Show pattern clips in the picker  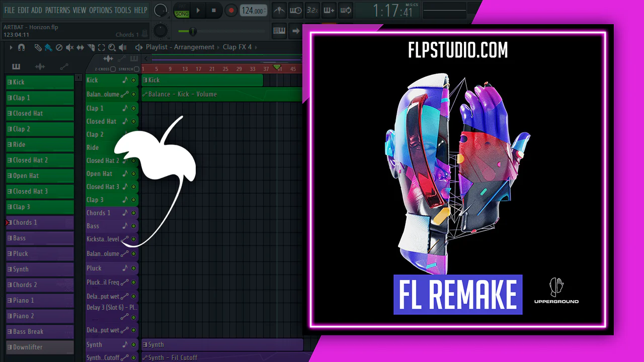coord(16,66)
